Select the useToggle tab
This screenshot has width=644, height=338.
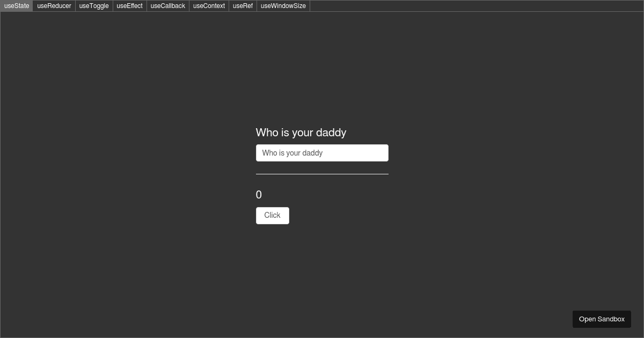(x=94, y=6)
